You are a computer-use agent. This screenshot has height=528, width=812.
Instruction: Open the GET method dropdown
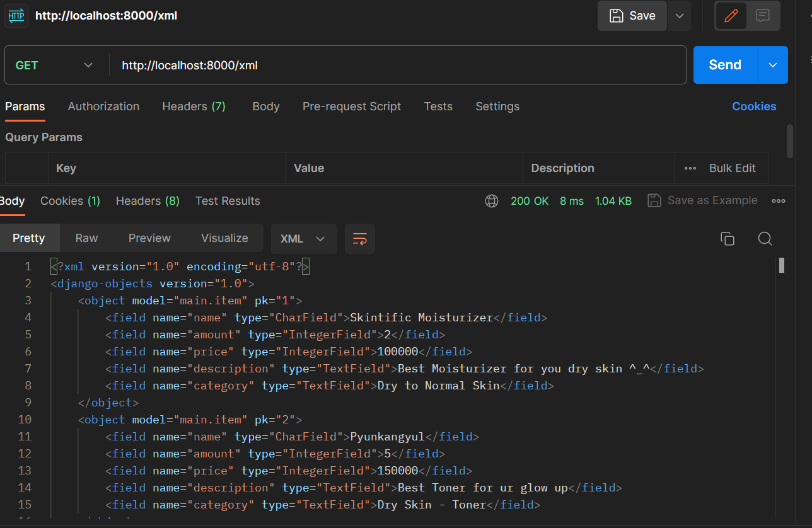tap(55, 65)
